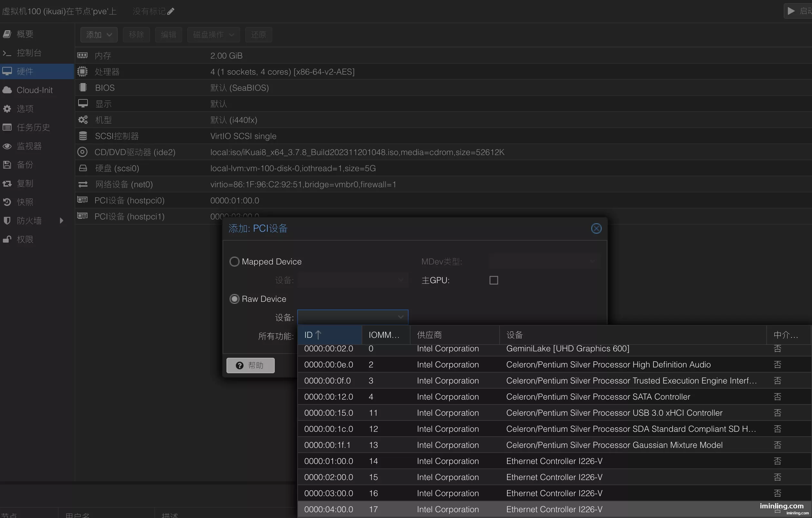Select the 硬盘 (scsi0) hardware row
Image resolution: width=812 pixels, height=518 pixels.
[443, 168]
